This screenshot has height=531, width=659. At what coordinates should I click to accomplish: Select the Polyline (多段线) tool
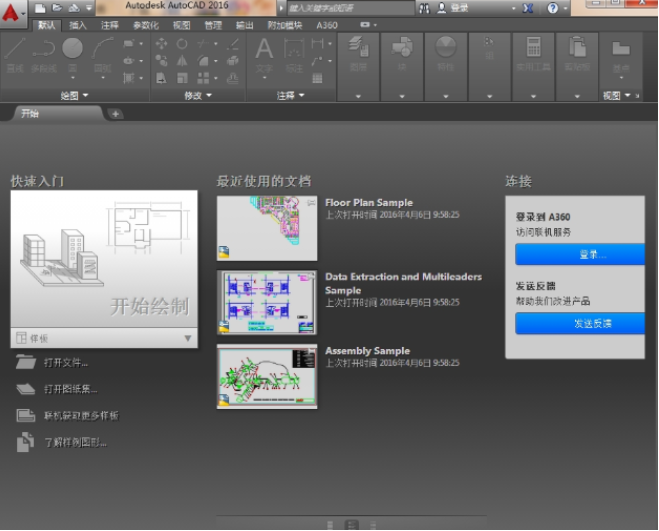pyautogui.click(x=44, y=55)
